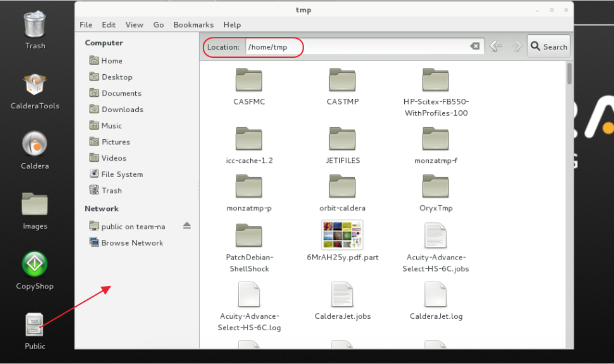
Task: Click Browse Network in the sidebar
Action: (132, 243)
